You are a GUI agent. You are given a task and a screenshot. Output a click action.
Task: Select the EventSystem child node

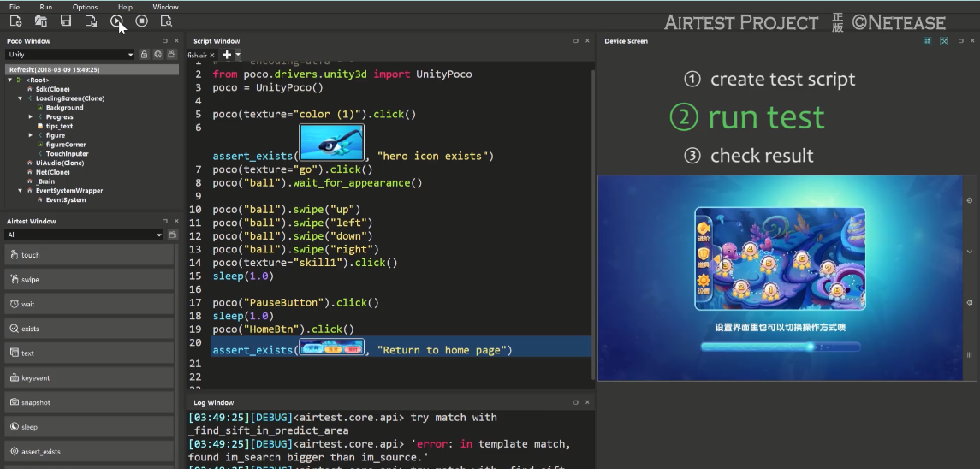pyautogui.click(x=66, y=200)
